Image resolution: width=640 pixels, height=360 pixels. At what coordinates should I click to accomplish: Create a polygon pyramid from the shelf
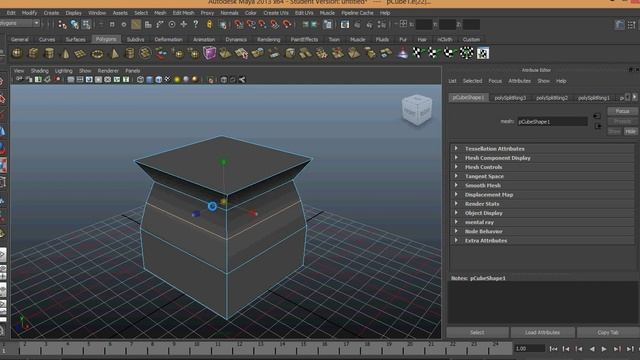click(115, 53)
